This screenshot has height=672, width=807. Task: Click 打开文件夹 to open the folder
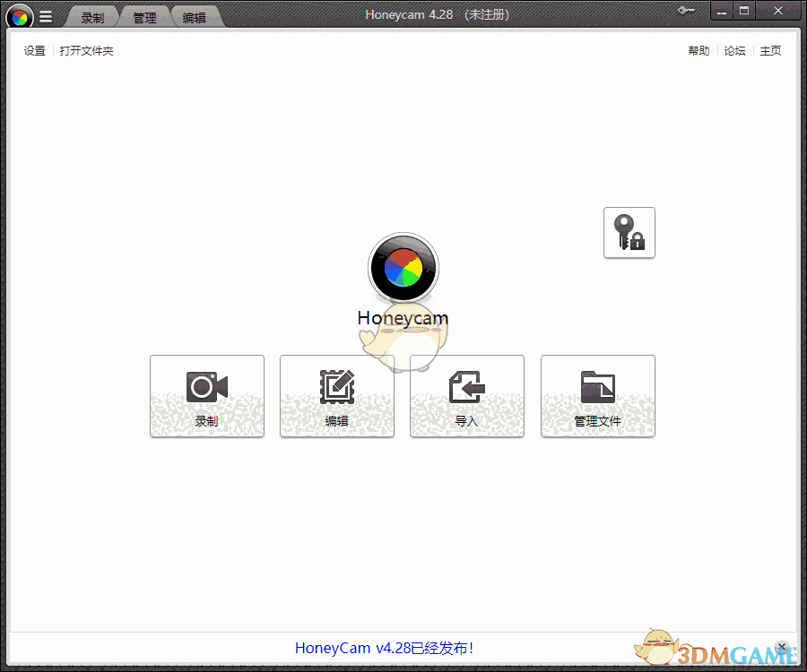86,51
